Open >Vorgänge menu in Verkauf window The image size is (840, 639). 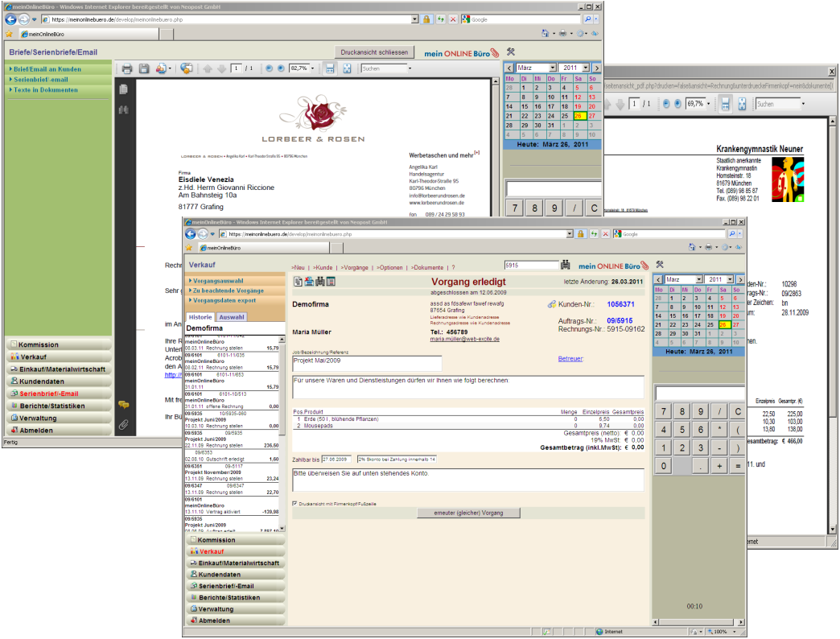[x=355, y=267]
